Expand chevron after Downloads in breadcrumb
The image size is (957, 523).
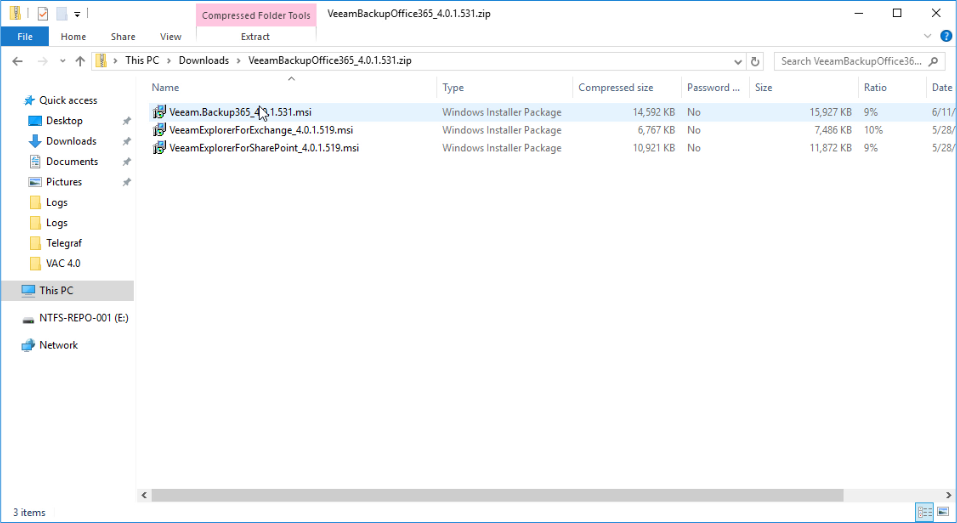(x=239, y=60)
